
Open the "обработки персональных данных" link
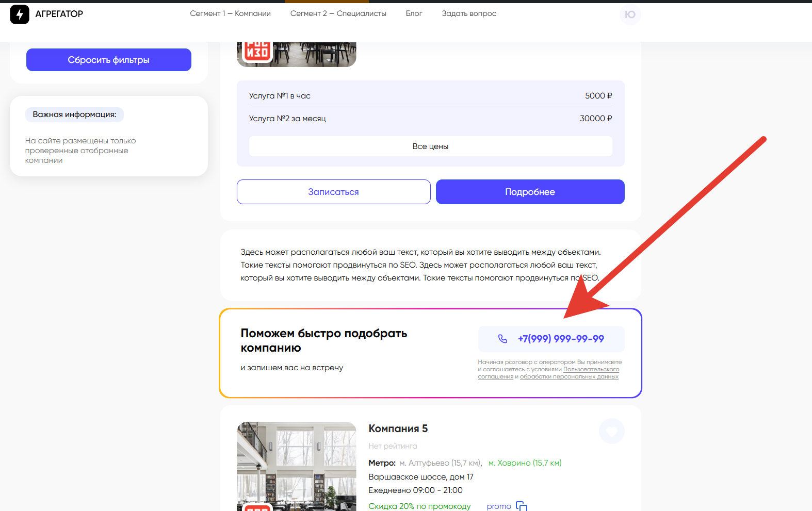[x=569, y=377]
